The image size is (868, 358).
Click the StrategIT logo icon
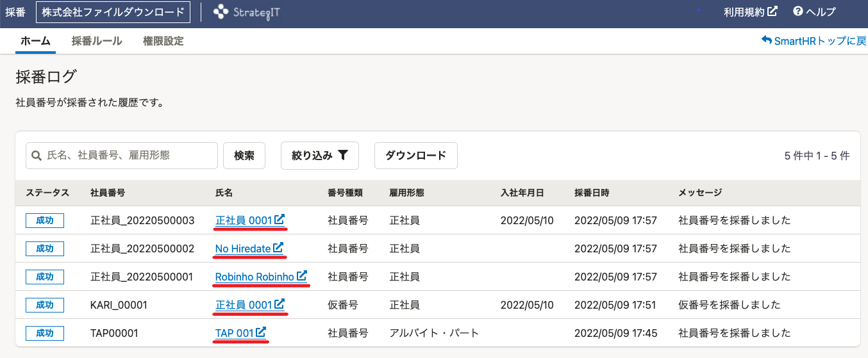pyautogui.click(x=221, y=12)
